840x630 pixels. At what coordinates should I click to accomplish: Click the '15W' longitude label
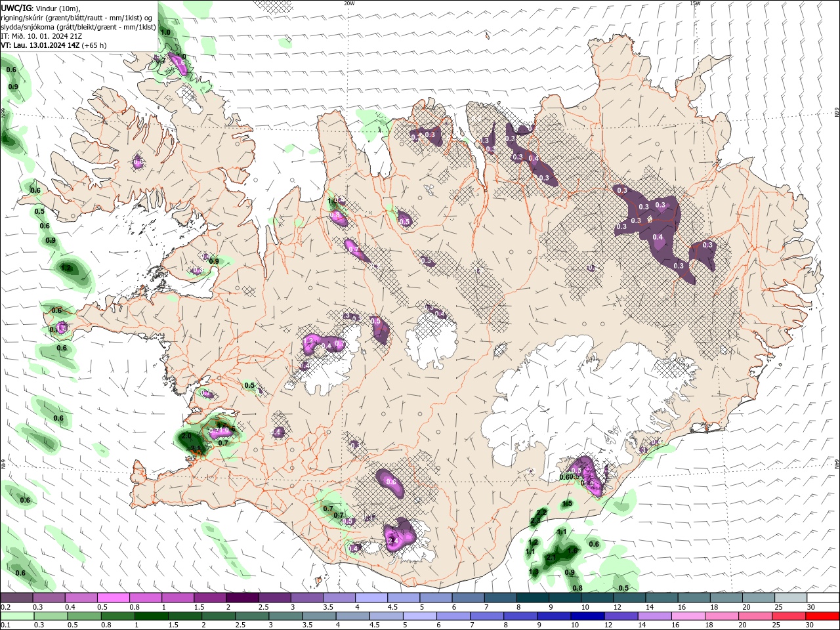[x=695, y=3]
